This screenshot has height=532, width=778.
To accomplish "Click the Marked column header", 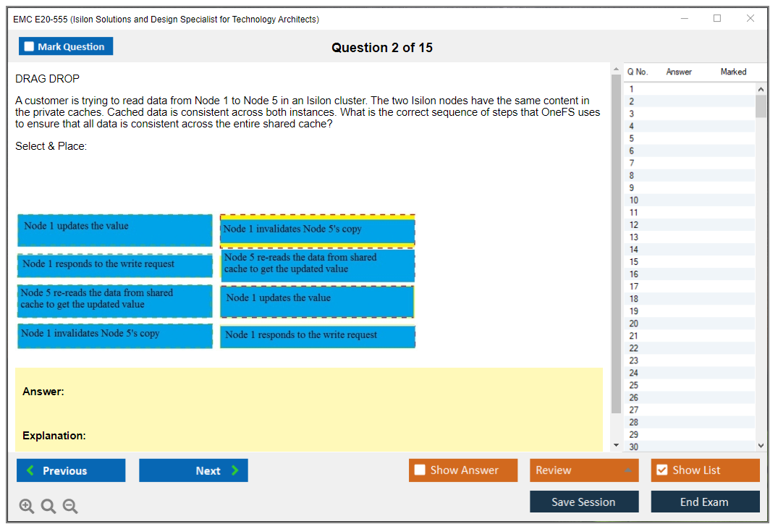I will pos(733,72).
